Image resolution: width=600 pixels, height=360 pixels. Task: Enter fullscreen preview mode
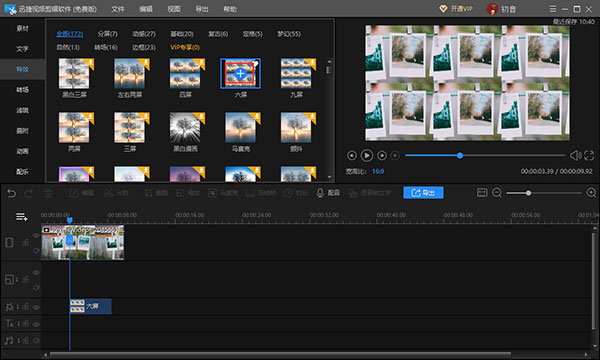[589, 155]
